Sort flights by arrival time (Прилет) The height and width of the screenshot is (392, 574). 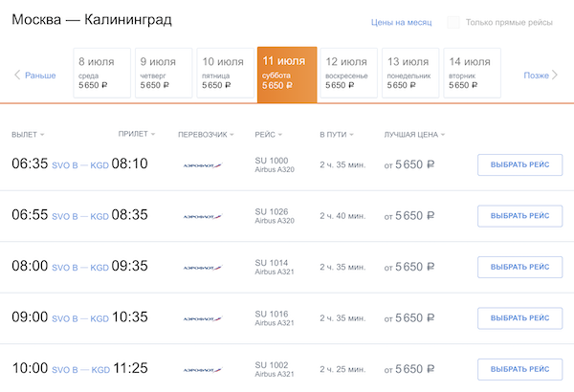coord(137,135)
